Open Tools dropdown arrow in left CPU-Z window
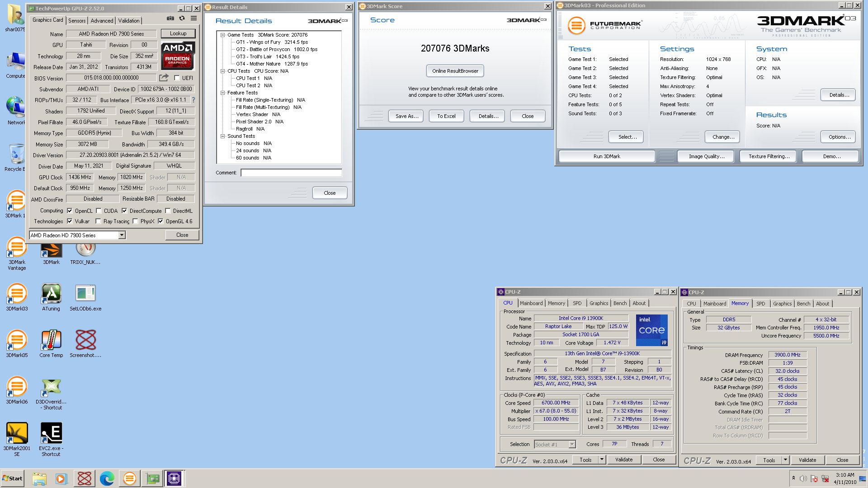Viewport: 868px width, 488px height. coord(602,460)
